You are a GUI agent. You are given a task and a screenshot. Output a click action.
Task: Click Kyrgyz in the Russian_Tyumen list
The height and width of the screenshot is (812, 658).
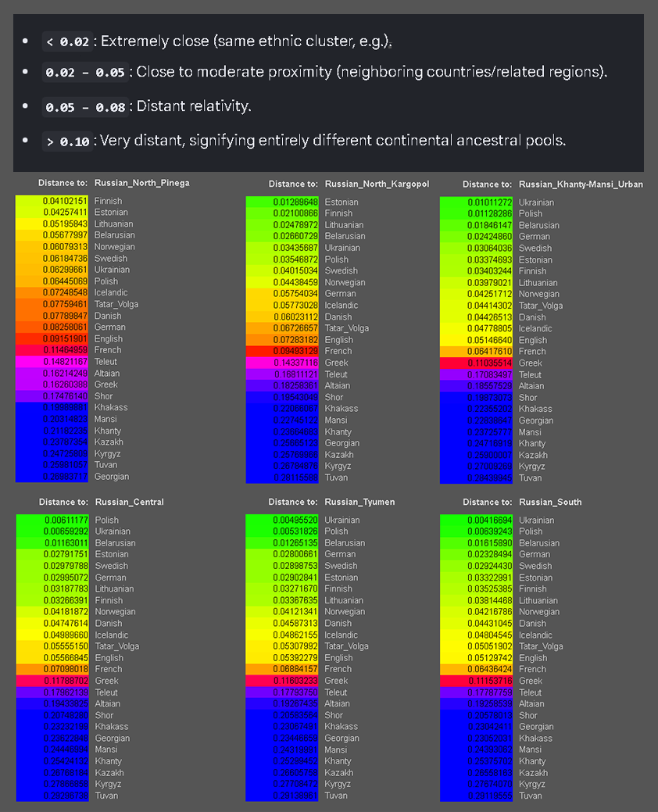(x=338, y=784)
